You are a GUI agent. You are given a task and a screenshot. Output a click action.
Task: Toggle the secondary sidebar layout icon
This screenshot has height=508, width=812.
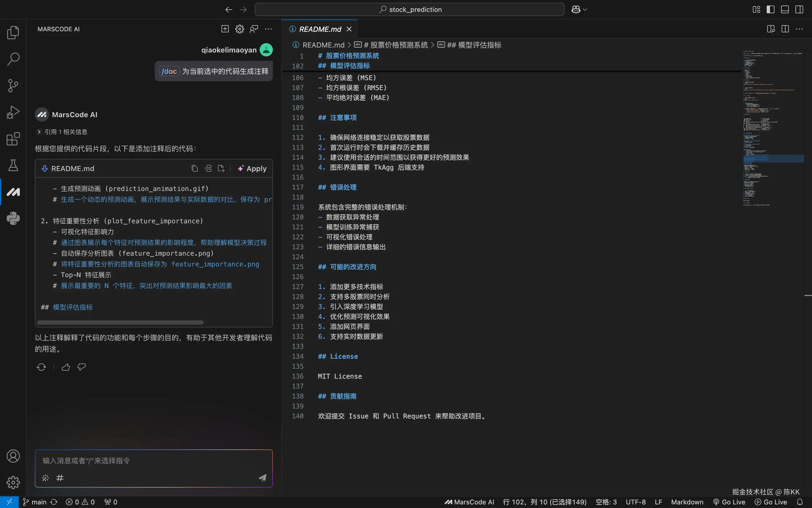[799, 9]
